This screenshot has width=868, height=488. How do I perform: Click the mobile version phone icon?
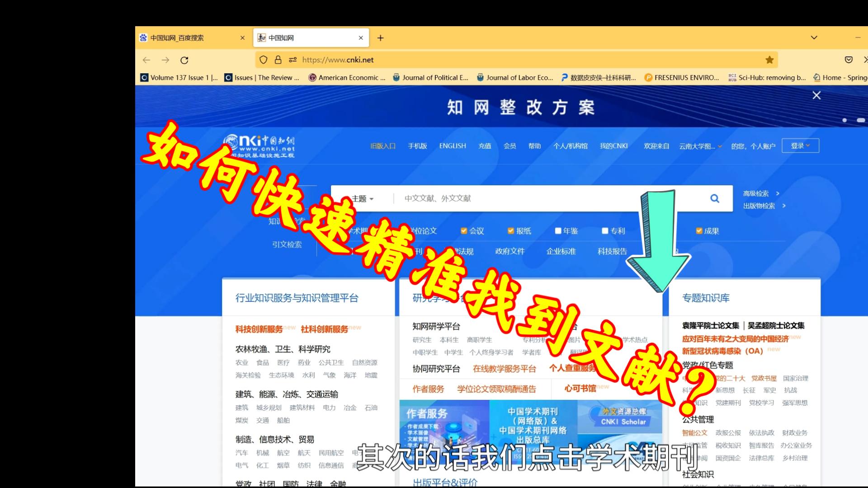coord(417,146)
